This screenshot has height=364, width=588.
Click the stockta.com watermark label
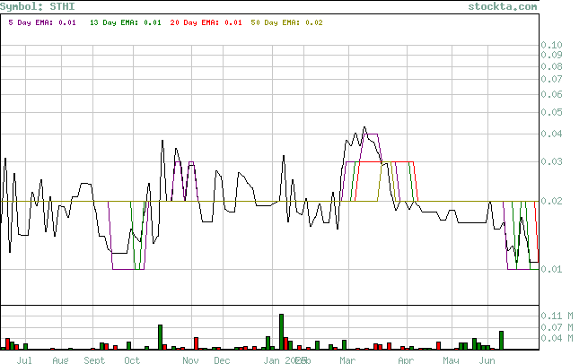(503, 6)
